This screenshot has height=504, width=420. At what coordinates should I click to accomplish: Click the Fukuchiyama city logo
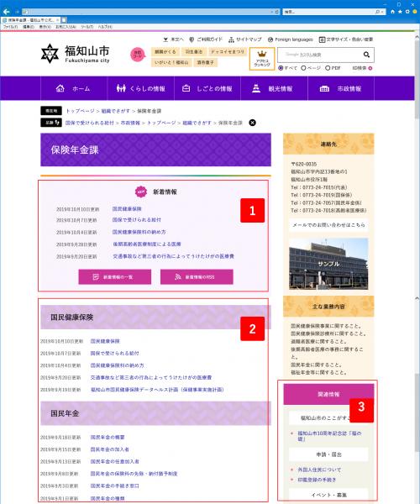click(x=76, y=54)
